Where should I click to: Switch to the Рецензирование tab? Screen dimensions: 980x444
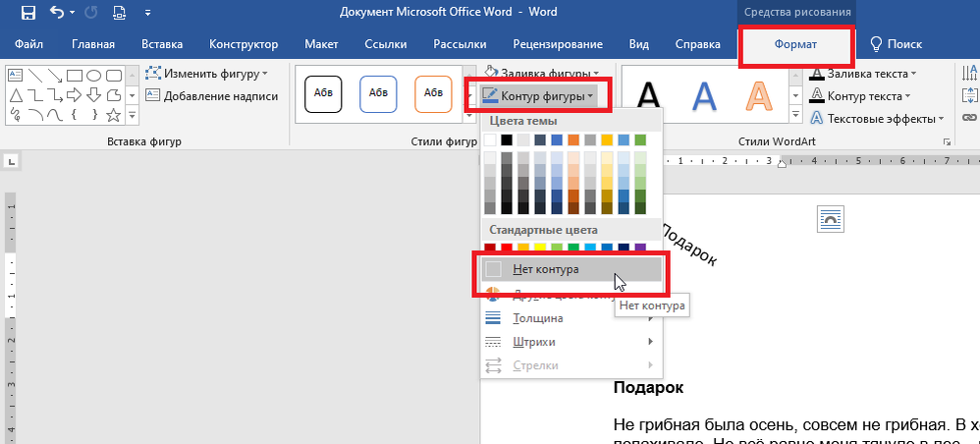(x=558, y=44)
